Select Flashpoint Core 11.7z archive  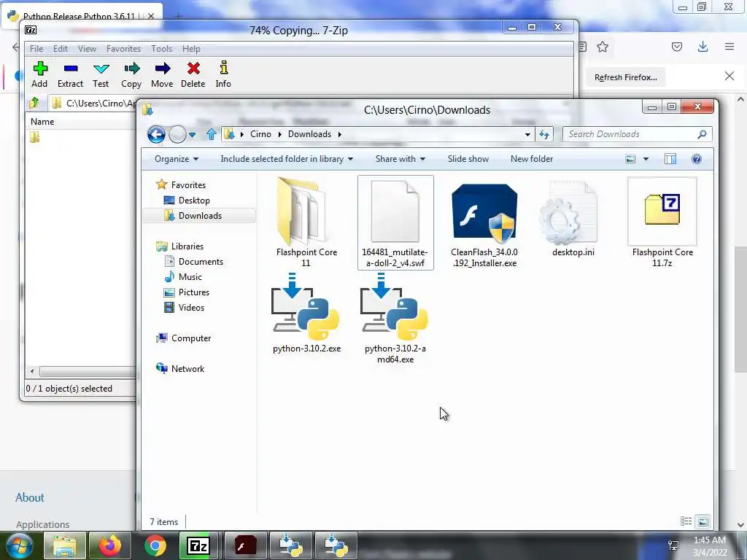tap(662, 223)
